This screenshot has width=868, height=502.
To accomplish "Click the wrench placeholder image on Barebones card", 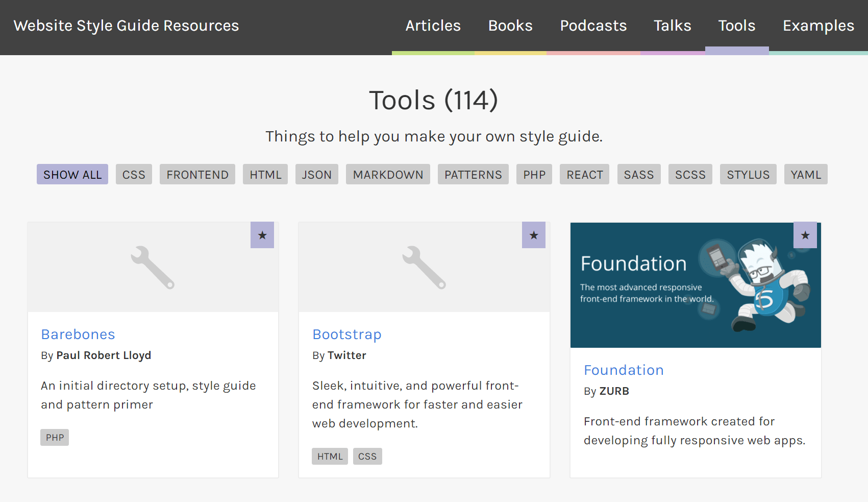I will pyautogui.click(x=153, y=267).
